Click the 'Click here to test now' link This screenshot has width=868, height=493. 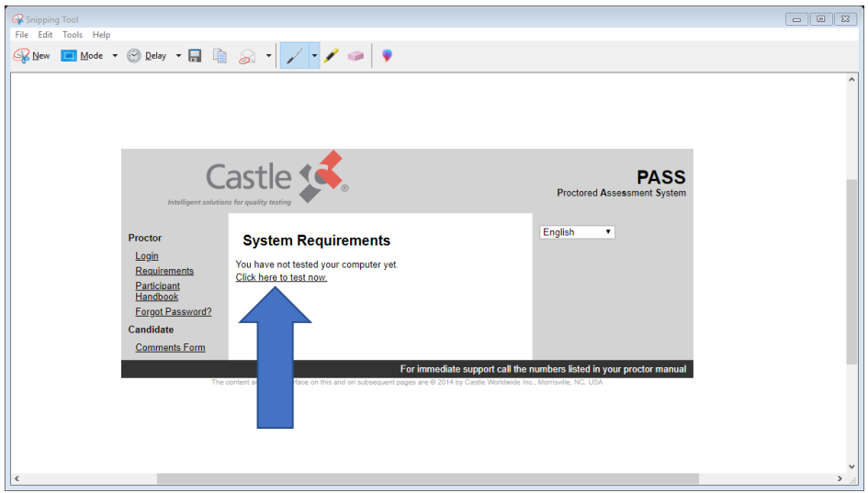pos(281,277)
